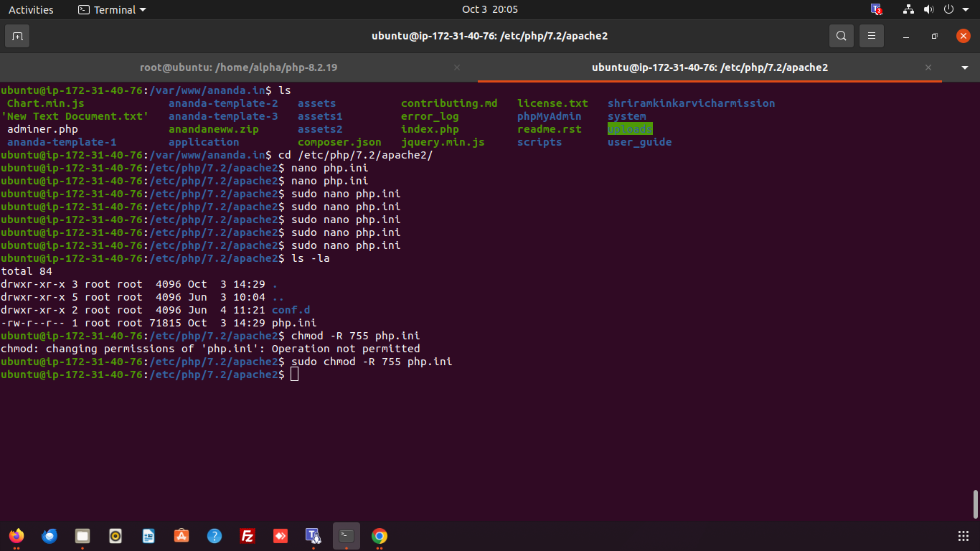Click the terminal search magnifier icon
The height and width of the screenshot is (551, 980).
(841, 36)
